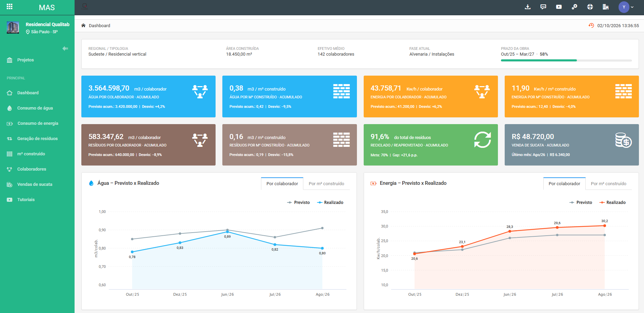Screen dimensions: 644x313
Task: Click collaborators icon on água por colaborador card
Action: [x=200, y=92]
